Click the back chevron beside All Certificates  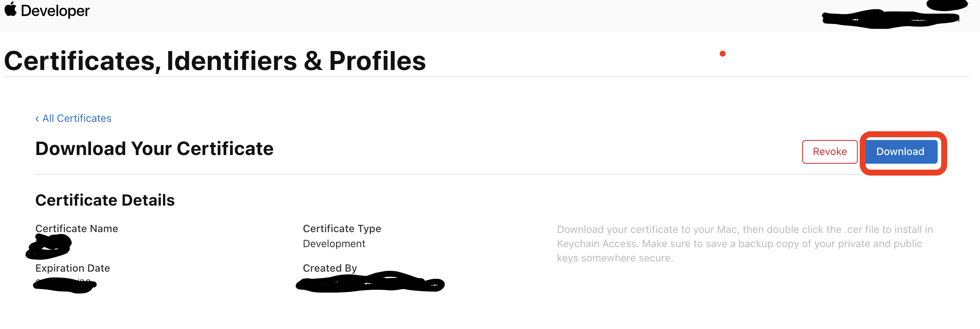click(x=37, y=119)
